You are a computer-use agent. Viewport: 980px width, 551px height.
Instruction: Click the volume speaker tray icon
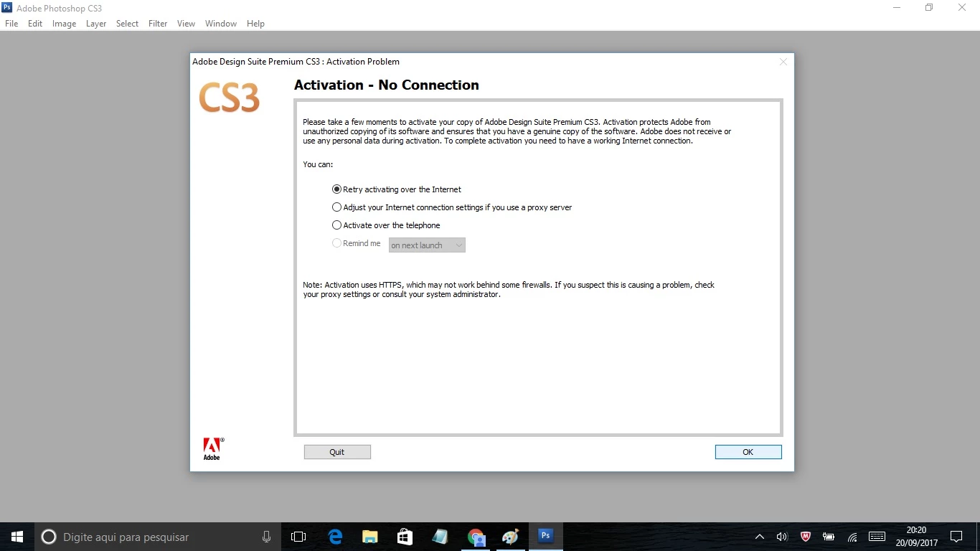782,537
